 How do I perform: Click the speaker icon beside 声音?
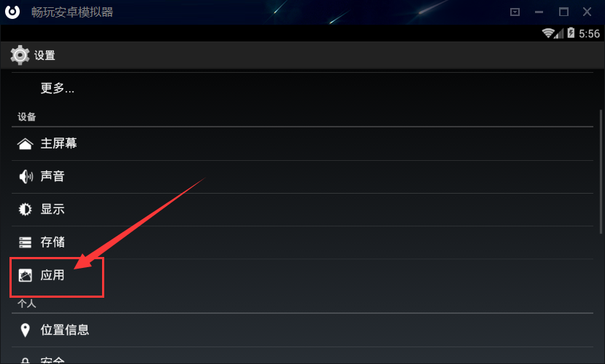click(x=26, y=176)
